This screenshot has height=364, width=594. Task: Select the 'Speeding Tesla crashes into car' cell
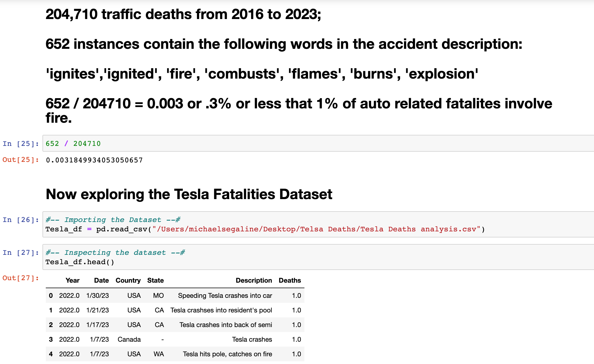(x=225, y=296)
